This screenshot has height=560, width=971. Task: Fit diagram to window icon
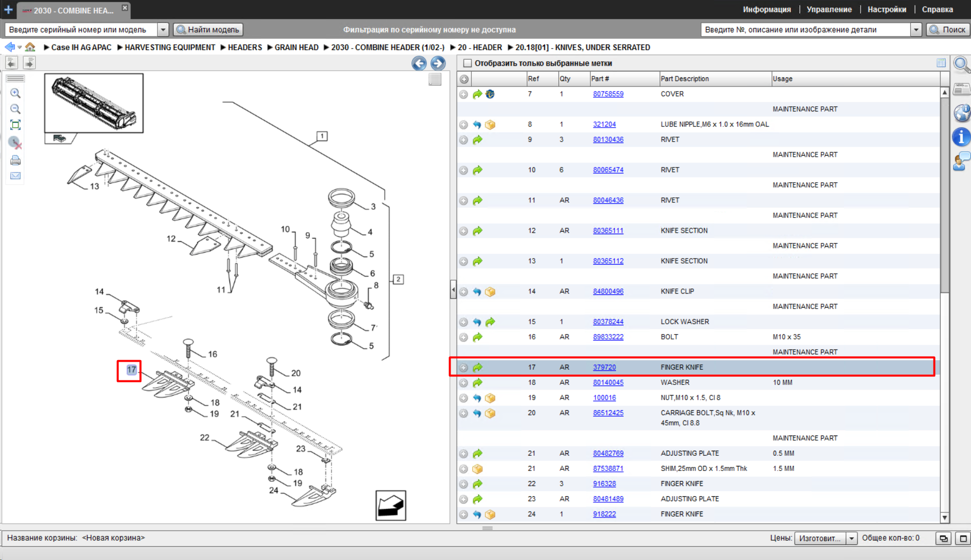click(x=15, y=125)
